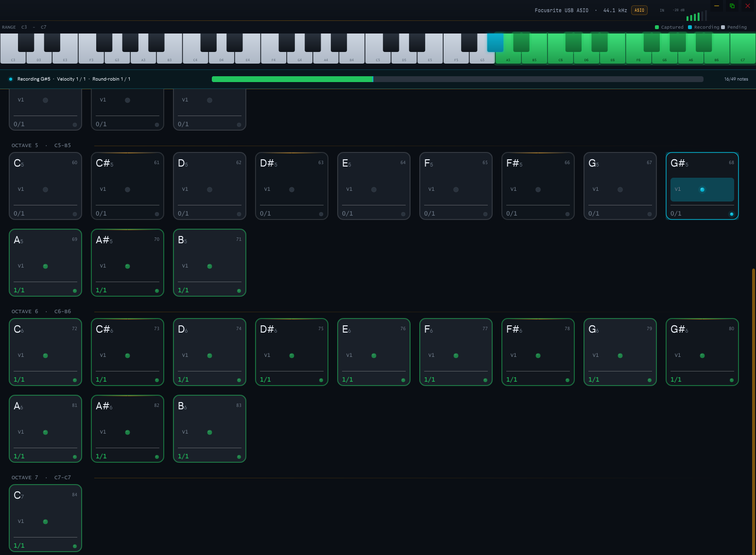Click the green Captured legend square
Screen dimensions: 756x555
(657, 27)
